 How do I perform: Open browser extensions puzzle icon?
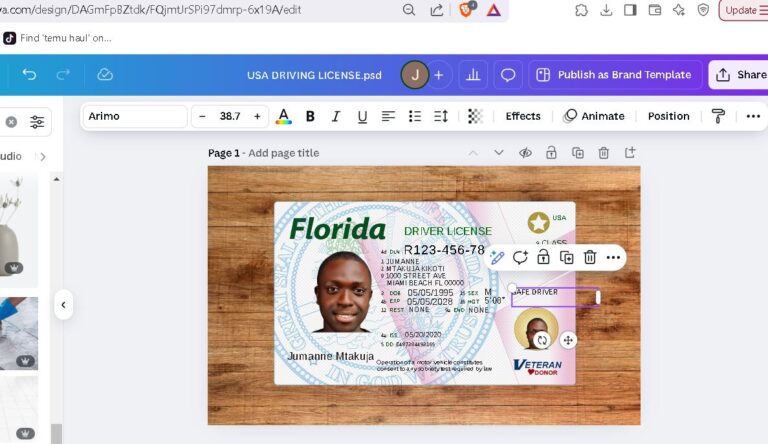[581, 10]
